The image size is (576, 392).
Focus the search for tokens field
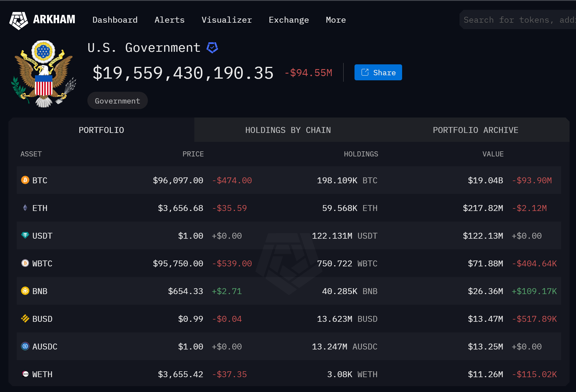(518, 20)
